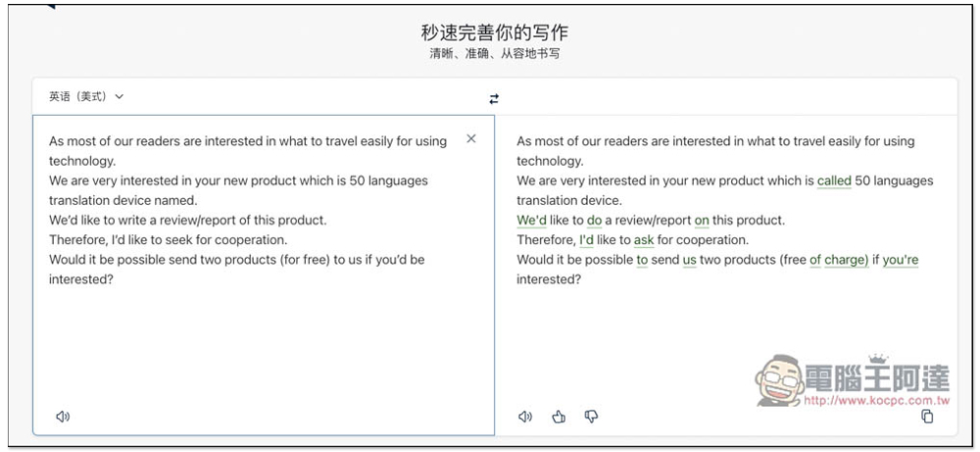Click the underlined word "us"
The width and height of the screenshot is (980, 452).
[689, 260]
